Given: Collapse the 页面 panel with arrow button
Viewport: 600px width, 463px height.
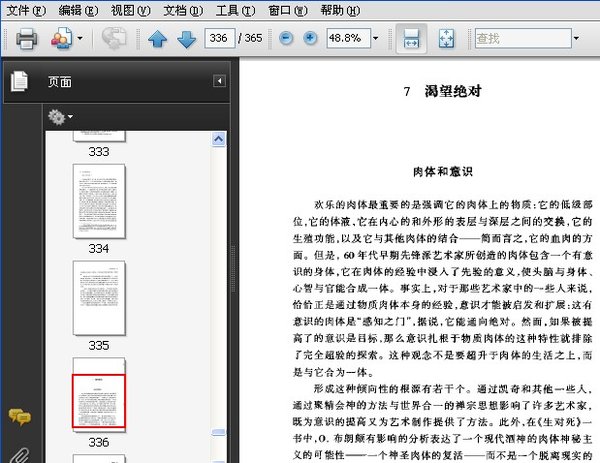Looking at the screenshot, I should [x=219, y=81].
